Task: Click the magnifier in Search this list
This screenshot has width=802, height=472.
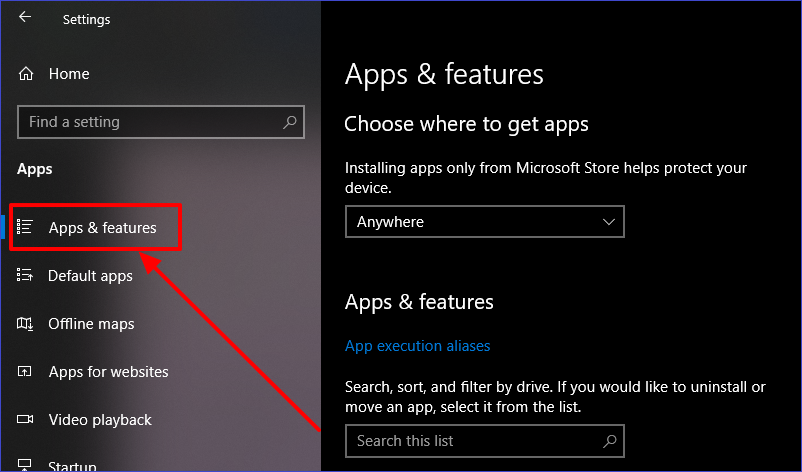Action: [x=609, y=441]
